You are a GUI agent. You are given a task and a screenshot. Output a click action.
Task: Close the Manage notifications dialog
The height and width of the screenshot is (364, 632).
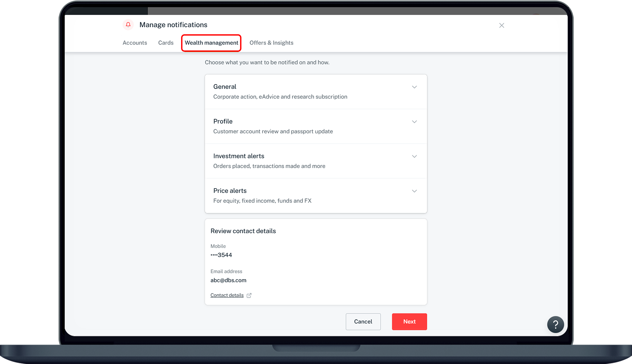tap(501, 25)
